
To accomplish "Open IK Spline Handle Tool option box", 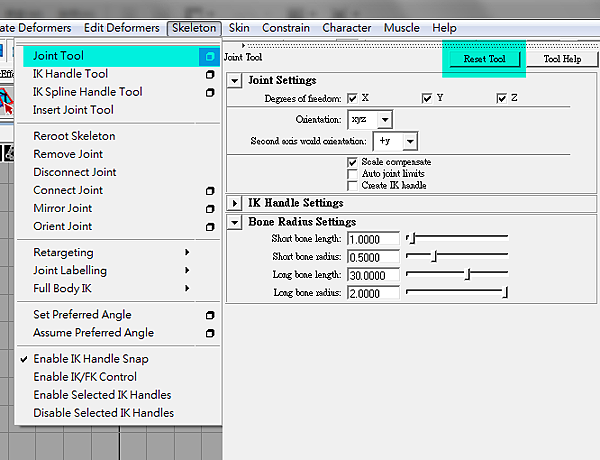I will [210, 92].
